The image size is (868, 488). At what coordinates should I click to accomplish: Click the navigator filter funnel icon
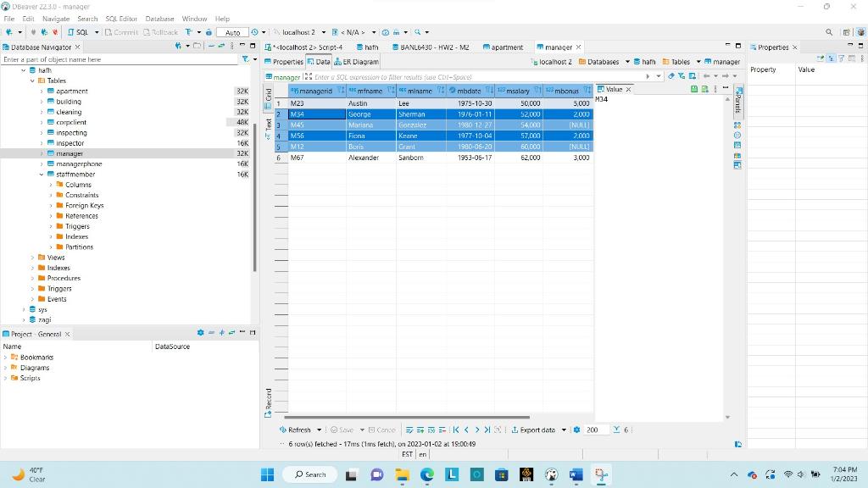(245, 58)
